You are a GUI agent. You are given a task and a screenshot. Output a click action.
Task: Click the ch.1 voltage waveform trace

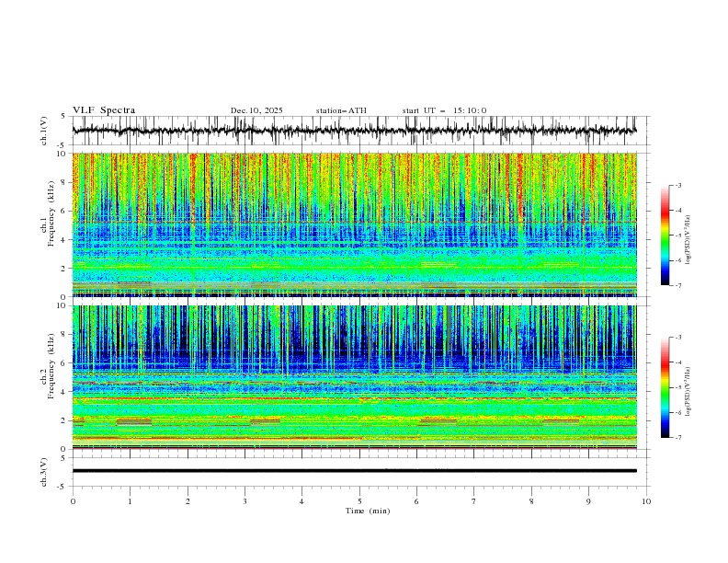[354, 131]
